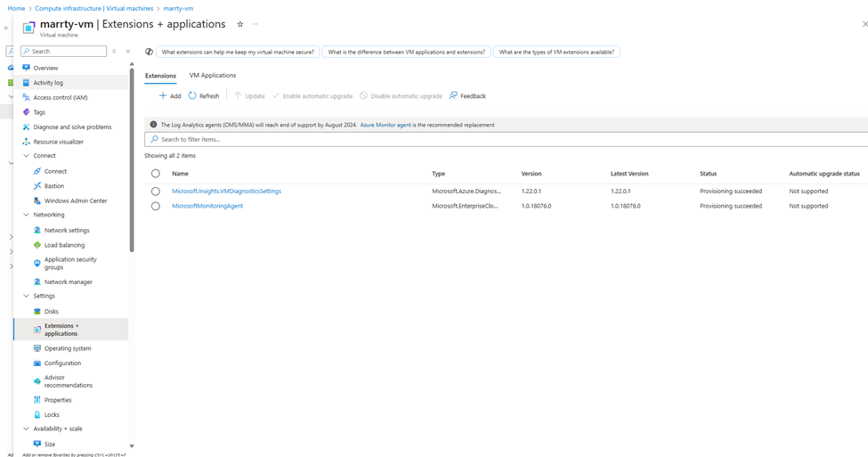Viewport: 868px width, 457px height.
Task: Collapse the Availability + scale section
Action: pyautogui.click(x=27, y=428)
